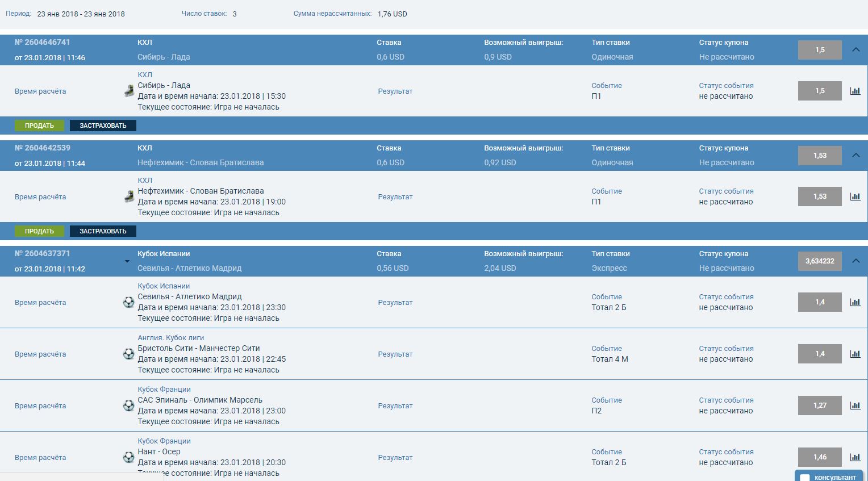Click period value 23 янв 2018 - 23 янв 2018

[x=81, y=14]
